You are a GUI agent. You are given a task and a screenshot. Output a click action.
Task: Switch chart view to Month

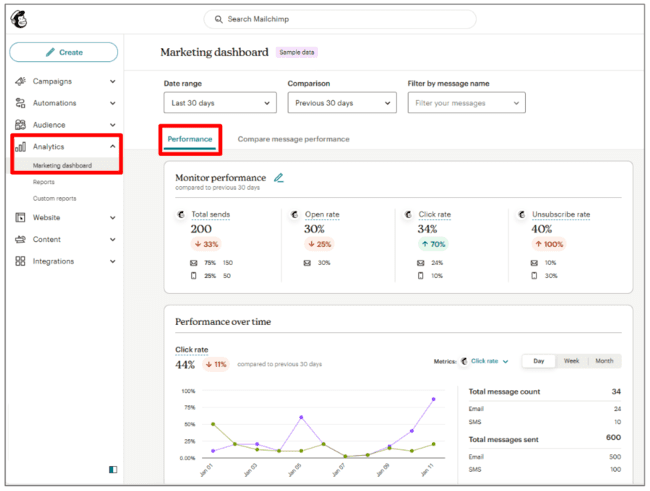tap(604, 361)
